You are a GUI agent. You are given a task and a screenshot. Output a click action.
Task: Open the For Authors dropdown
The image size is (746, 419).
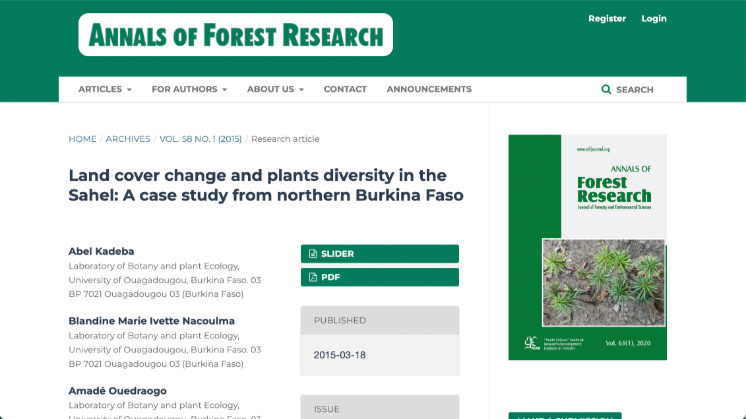tap(189, 89)
